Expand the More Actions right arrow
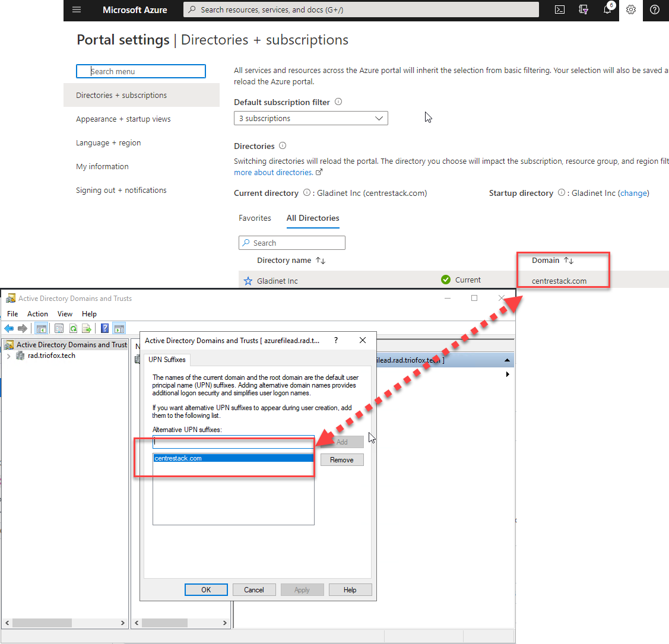Viewport: 669px width, 644px height. tap(508, 374)
